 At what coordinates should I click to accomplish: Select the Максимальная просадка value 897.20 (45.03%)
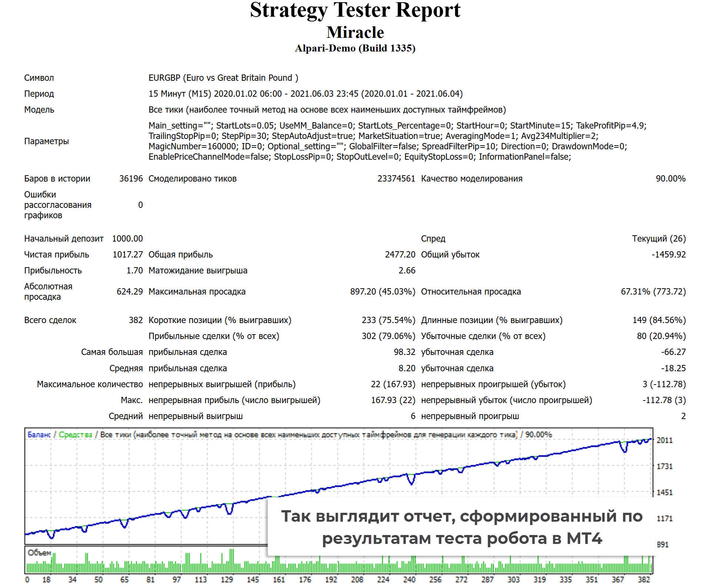point(382,292)
